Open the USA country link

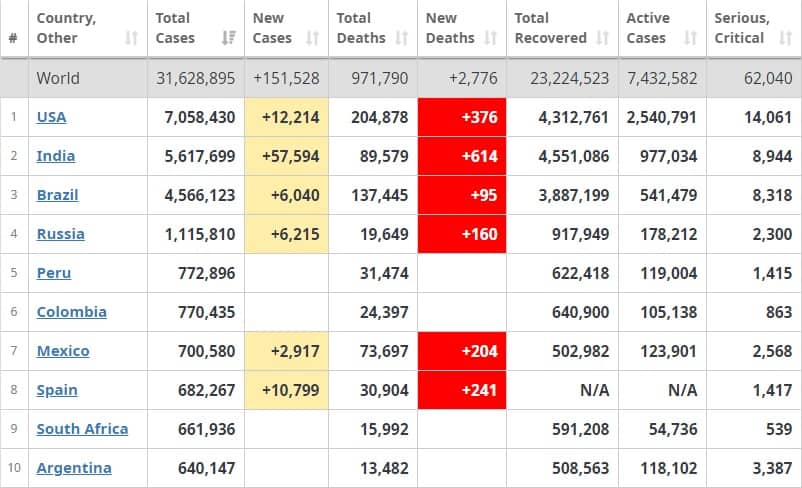click(51, 117)
